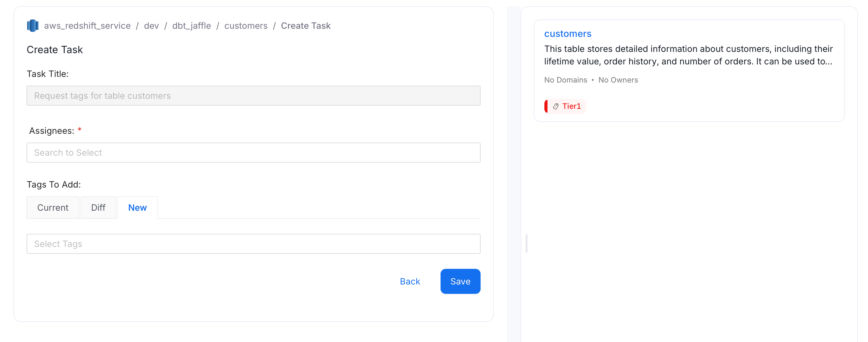The height and width of the screenshot is (342, 868).
Task: Open aws_redshift_service breadcrumb link
Action: point(87,26)
